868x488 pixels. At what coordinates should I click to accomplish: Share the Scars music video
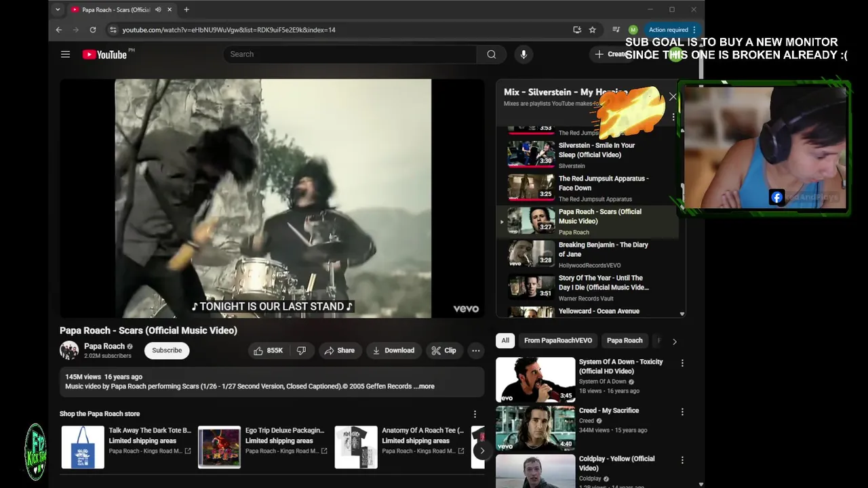339,350
